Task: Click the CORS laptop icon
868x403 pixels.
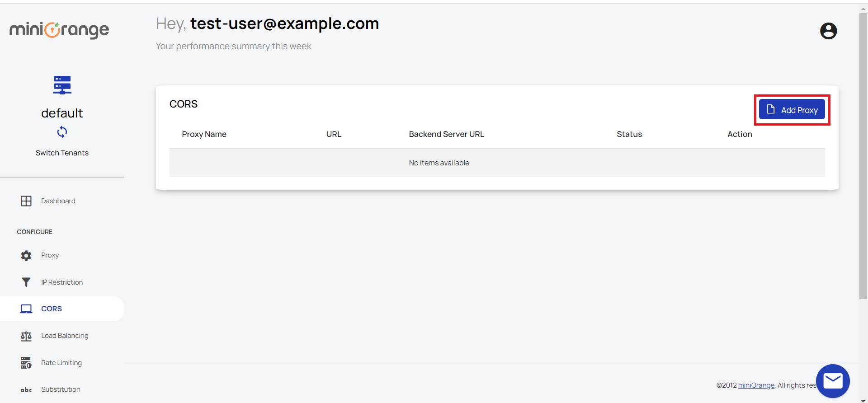Action: click(x=26, y=309)
